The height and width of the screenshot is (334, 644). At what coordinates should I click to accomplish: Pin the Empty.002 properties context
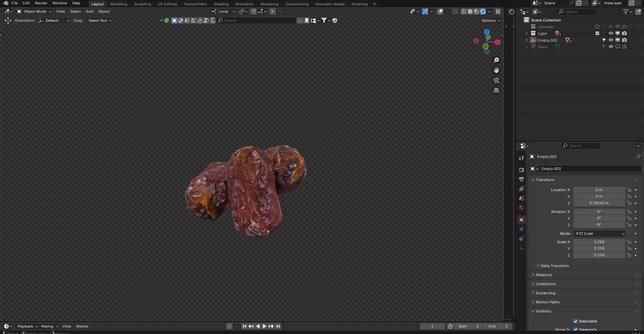(638, 157)
